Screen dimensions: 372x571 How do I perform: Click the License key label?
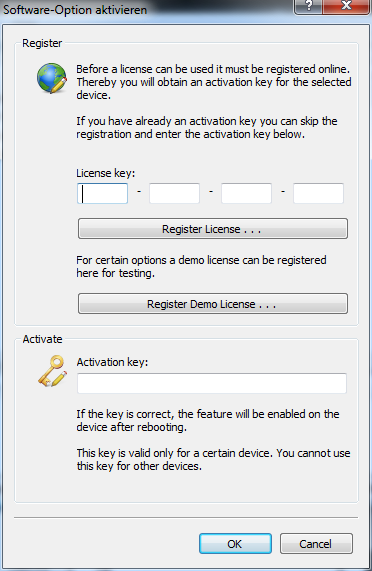tap(106, 173)
